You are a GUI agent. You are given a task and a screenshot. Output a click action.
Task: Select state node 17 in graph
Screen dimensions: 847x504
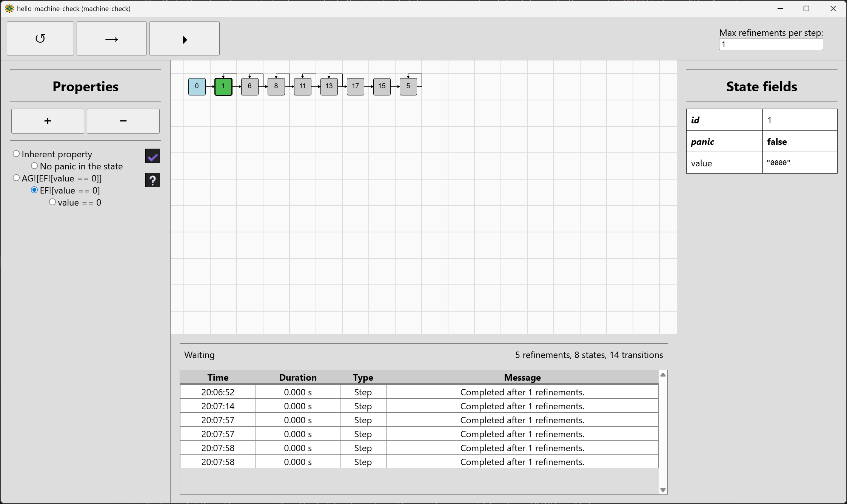(355, 86)
